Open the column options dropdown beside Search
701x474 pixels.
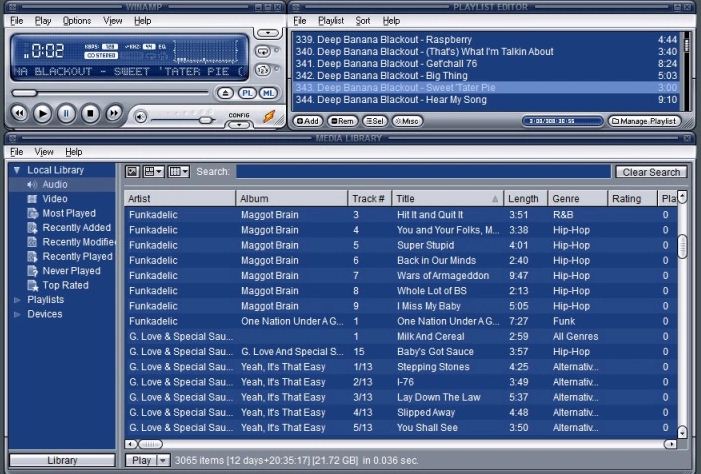click(178, 171)
